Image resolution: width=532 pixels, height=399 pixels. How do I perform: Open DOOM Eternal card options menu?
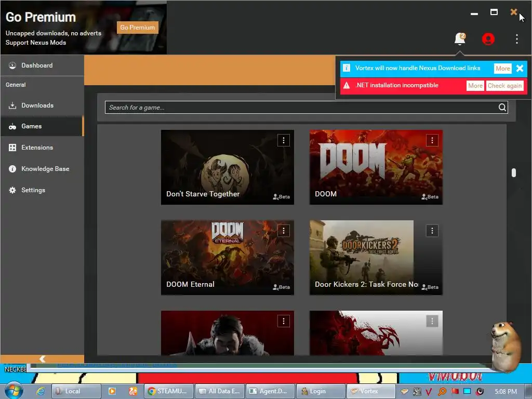point(284,231)
